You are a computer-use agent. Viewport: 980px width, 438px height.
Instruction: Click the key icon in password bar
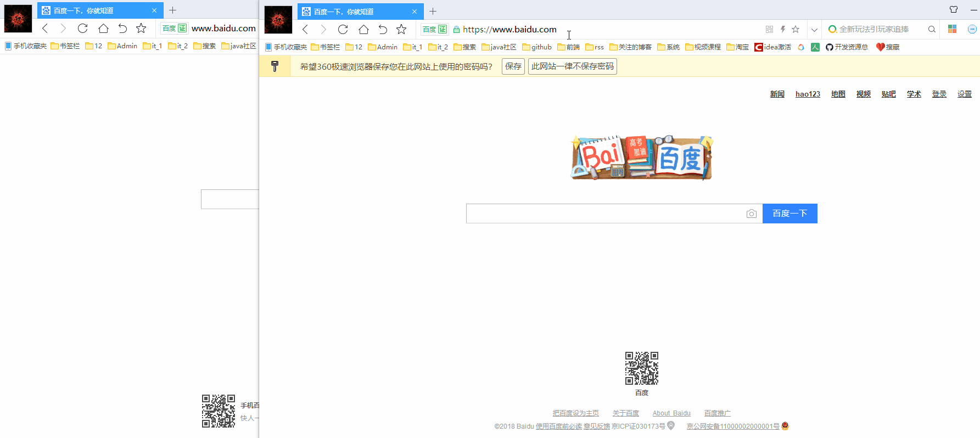point(275,66)
